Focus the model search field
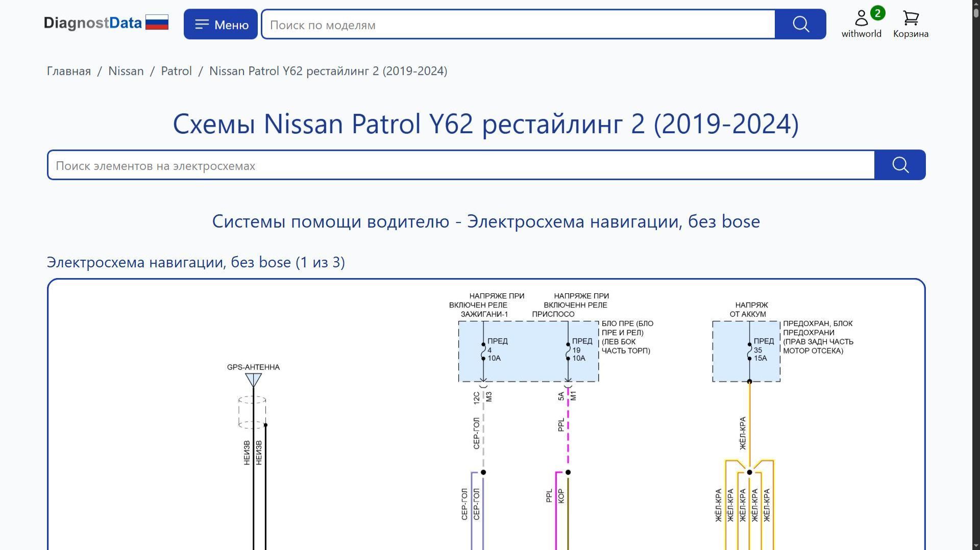Viewport: 980px width, 550px height. pos(518,24)
